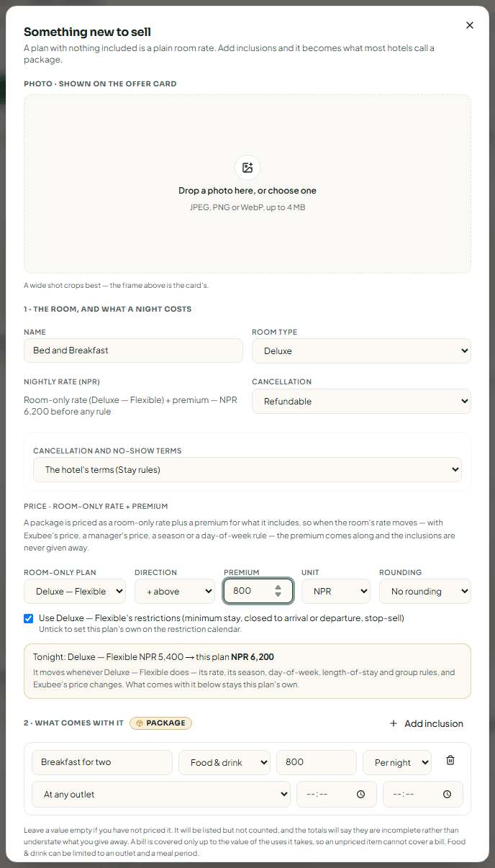Delete the Breakfast for two inclusion

point(450,760)
